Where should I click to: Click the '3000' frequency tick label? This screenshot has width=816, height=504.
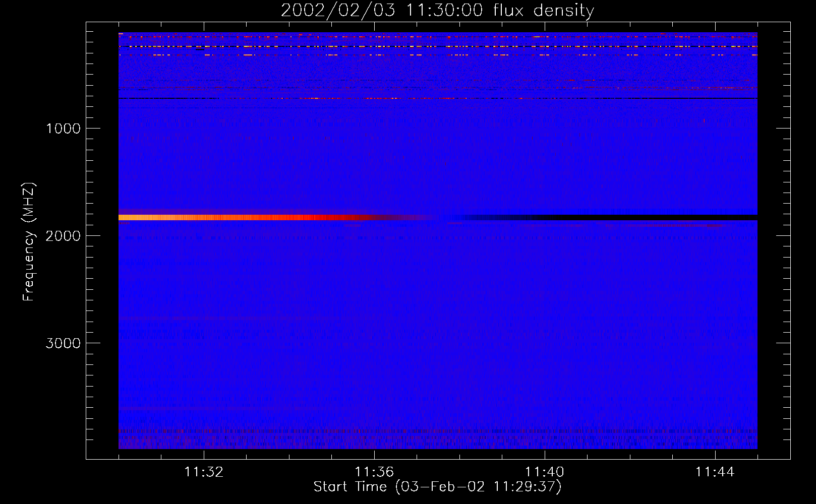tap(63, 343)
